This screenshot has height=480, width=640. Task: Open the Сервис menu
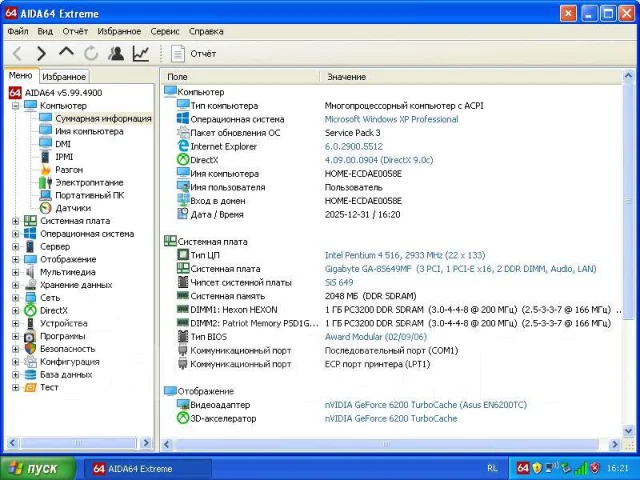point(165,31)
